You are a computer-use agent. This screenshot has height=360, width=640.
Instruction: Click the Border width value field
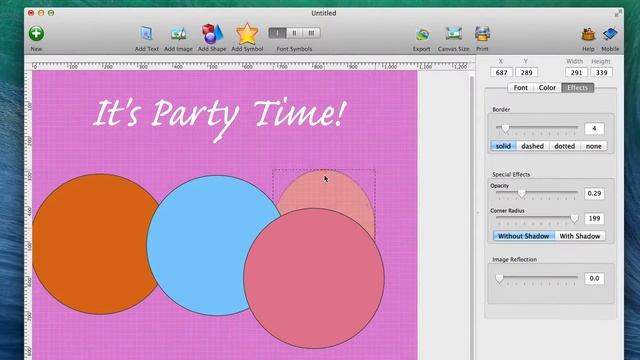click(594, 129)
